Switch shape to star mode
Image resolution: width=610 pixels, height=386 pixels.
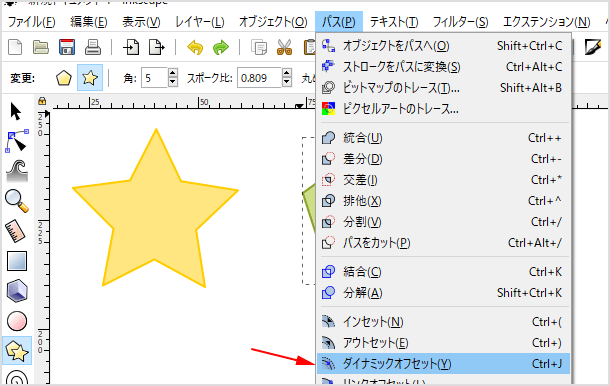[x=90, y=78]
